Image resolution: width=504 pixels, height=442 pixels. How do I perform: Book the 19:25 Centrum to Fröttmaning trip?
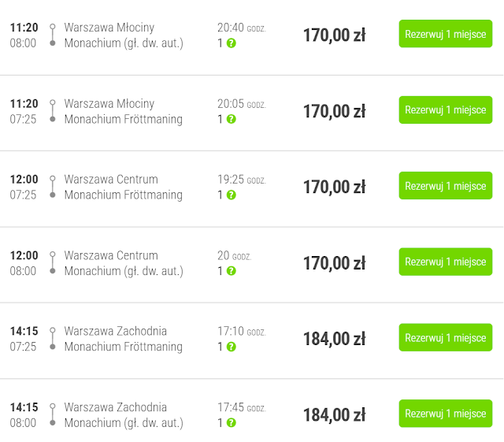445,186
